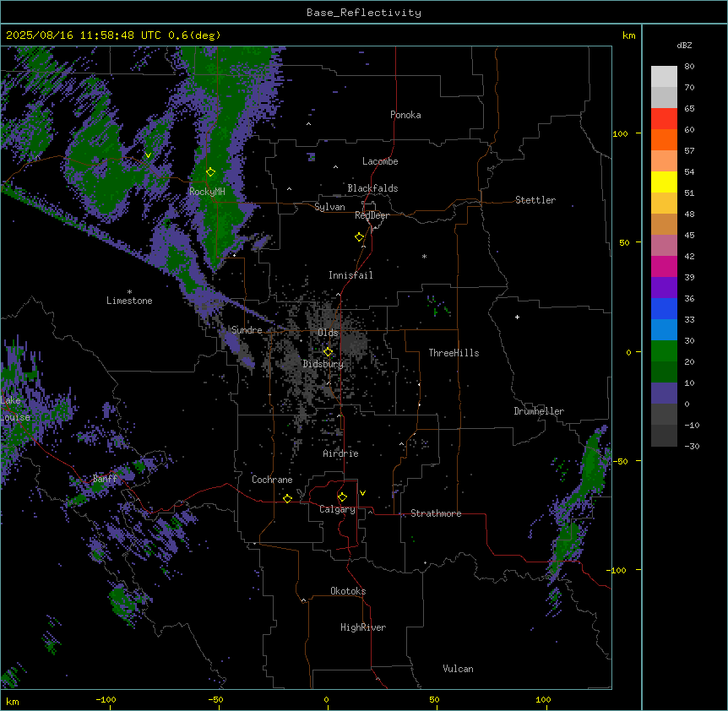Click the yellow diamond marker above Calgary label
Viewport: 728px width, 711px height.
point(342,497)
